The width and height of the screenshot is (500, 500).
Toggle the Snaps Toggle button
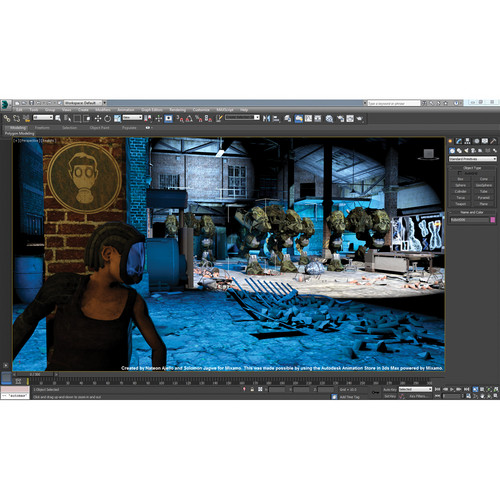point(180,118)
